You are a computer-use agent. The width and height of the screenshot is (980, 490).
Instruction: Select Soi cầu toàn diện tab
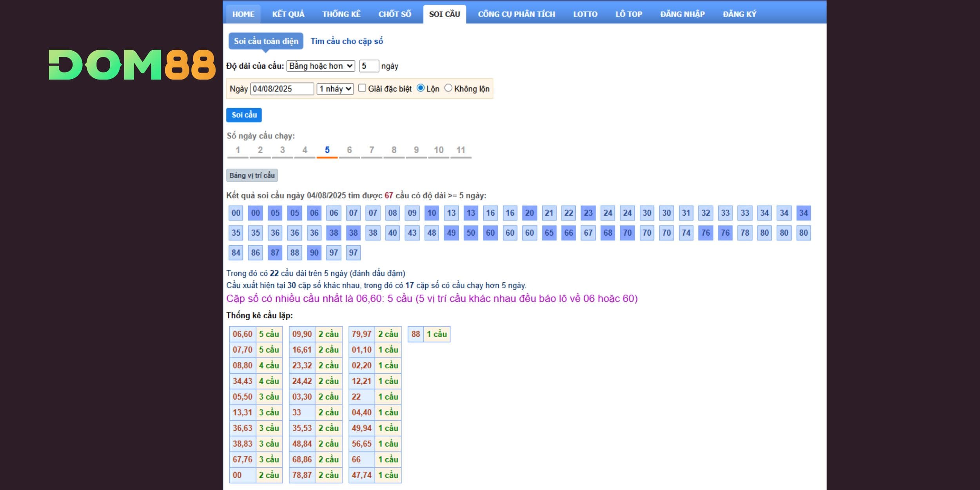(266, 41)
